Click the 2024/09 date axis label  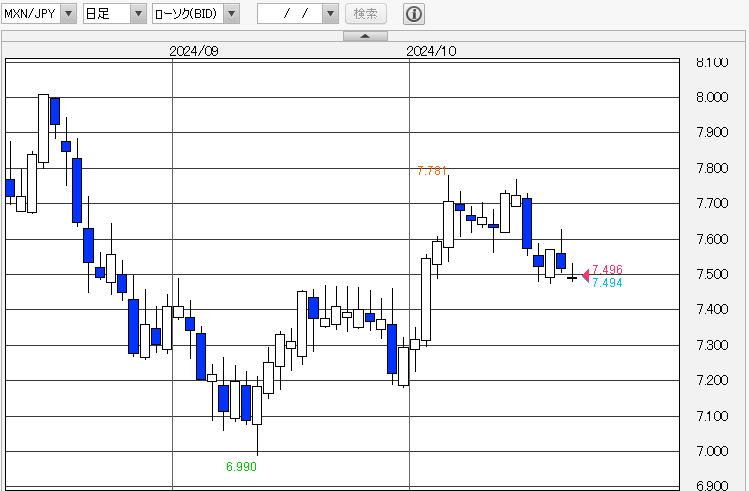click(194, 51)
